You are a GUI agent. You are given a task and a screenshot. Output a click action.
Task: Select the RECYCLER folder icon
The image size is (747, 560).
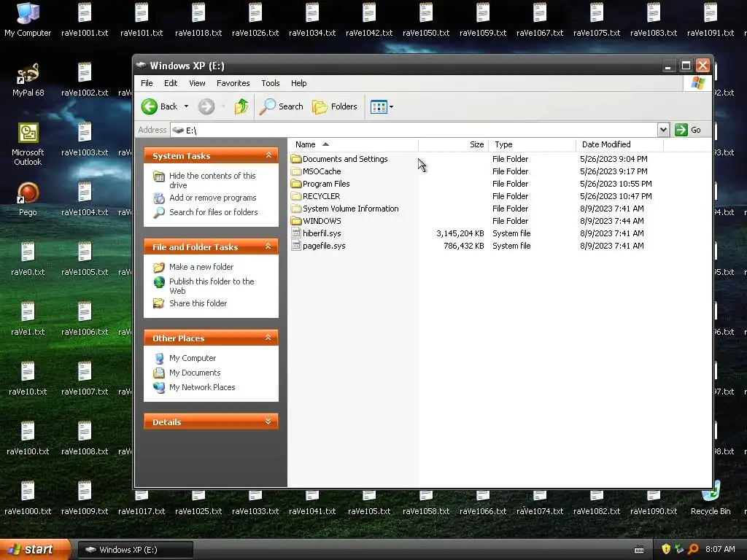coord(296,196)
